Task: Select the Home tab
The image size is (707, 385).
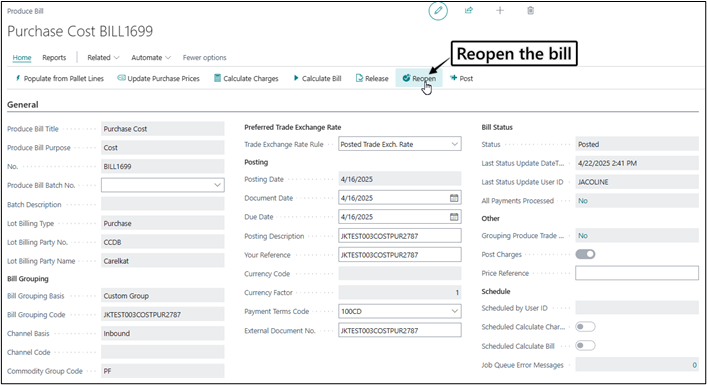Action: click(22, 58)
